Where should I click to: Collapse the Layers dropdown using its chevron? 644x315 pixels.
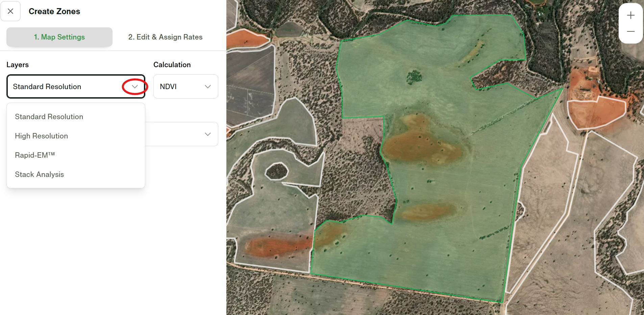tap(135, 87)
